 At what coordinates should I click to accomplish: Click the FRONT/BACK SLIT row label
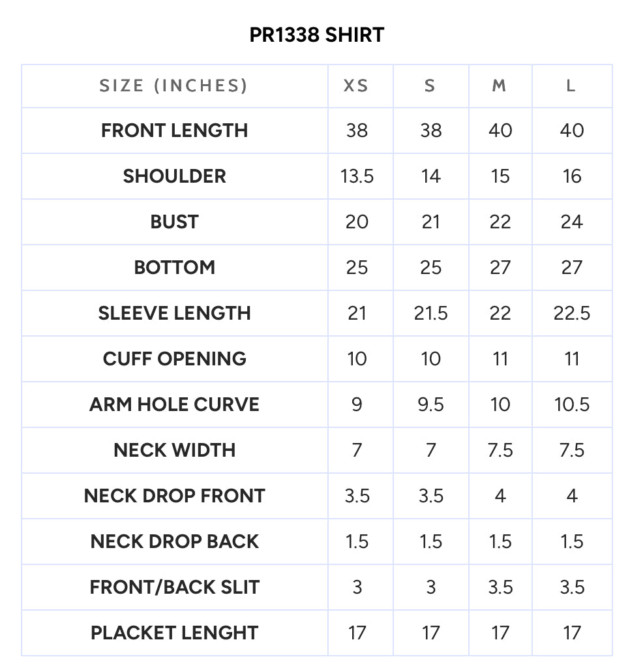pos(175,587)
